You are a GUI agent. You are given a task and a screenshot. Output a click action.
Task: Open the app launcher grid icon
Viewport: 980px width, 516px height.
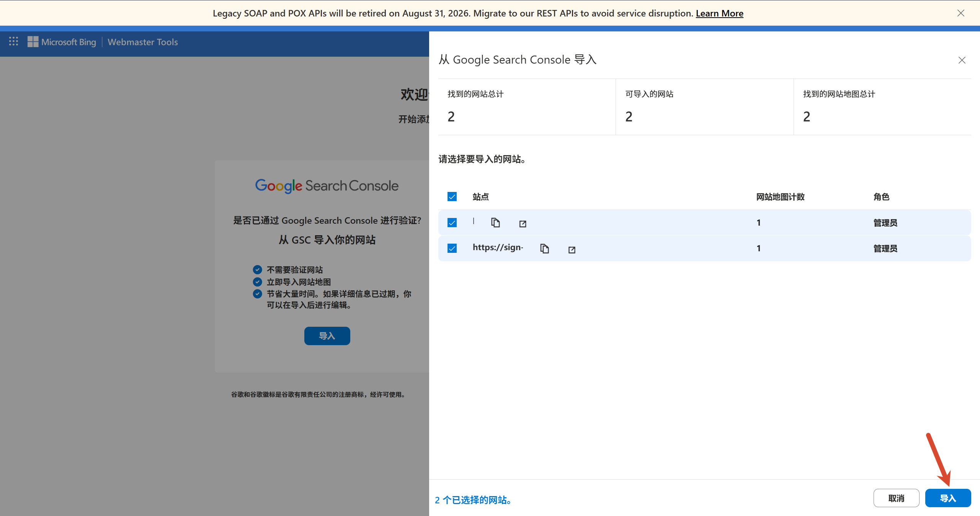pyautogui.click(x=14, y=41)
